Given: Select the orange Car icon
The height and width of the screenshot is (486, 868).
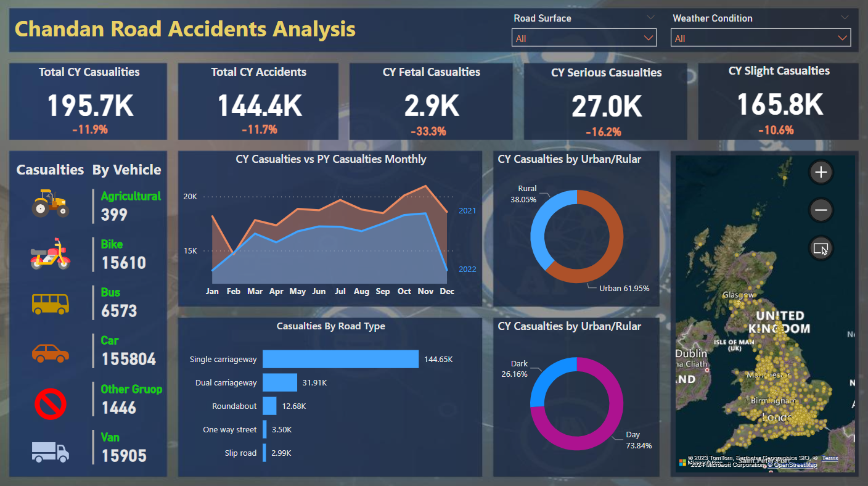Looking at the screenshot, I should [x=50, y=353].
